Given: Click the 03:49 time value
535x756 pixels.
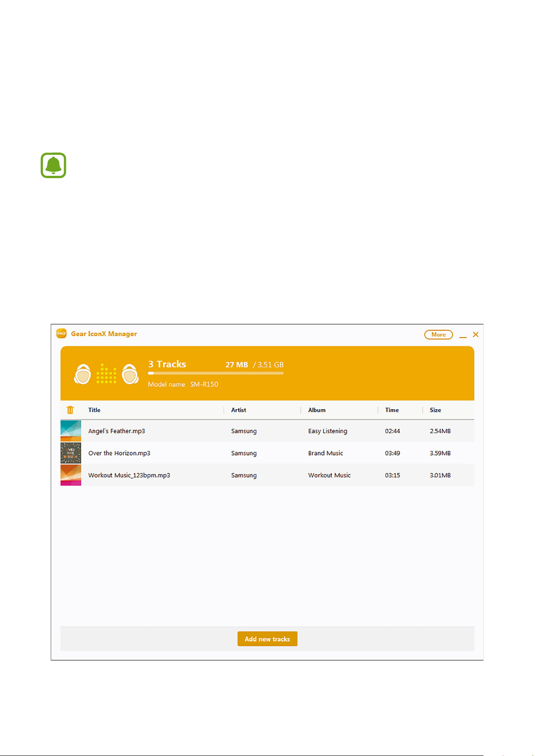Looking at the screenshot, I should click(x=392, y=453).
